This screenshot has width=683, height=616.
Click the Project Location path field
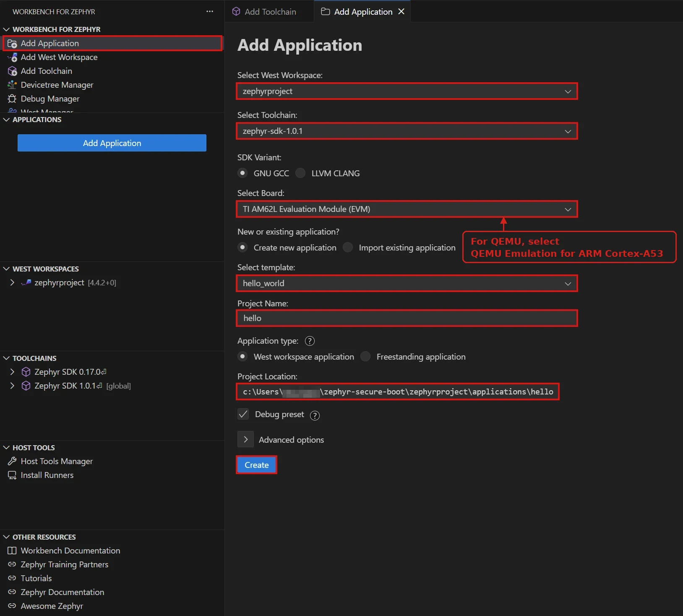pyautogui.click(x=398, y=392)
